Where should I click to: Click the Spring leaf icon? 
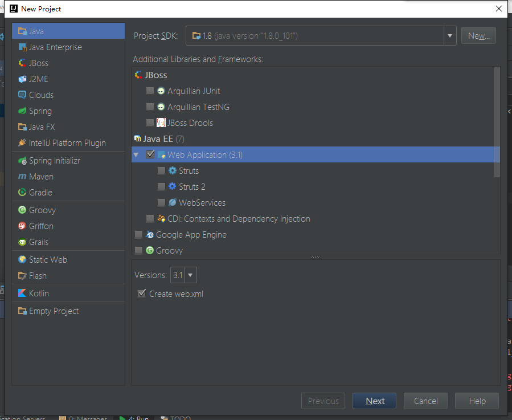click(x=22, y=111)
